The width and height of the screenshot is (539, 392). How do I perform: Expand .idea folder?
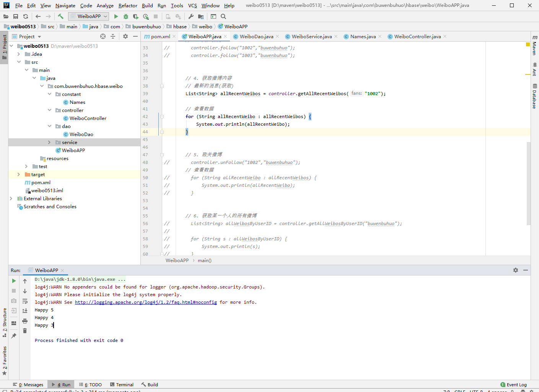coord(19,54)
